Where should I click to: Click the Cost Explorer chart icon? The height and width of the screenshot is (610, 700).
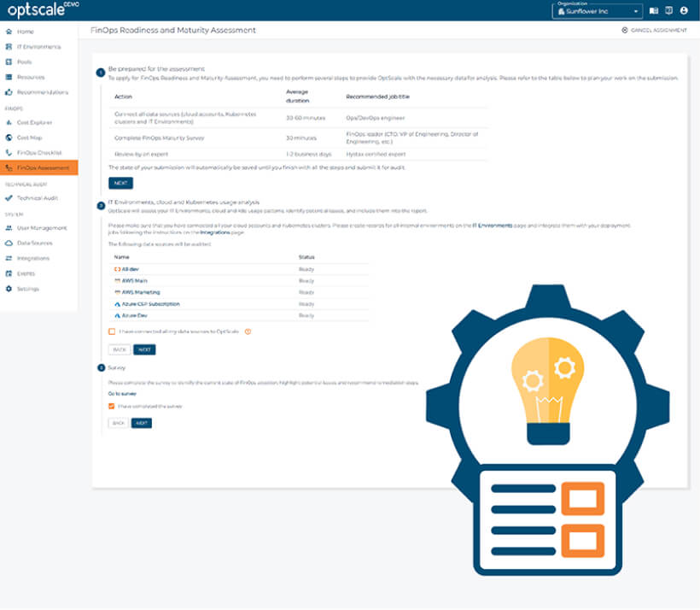9,122
